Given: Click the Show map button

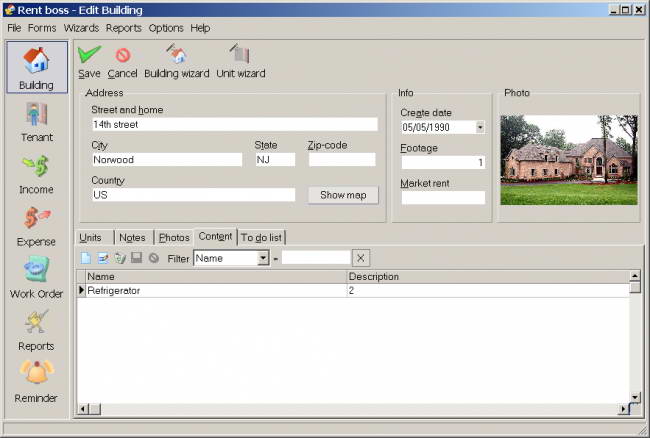Looking at the screenshot, I should point(343,195).
